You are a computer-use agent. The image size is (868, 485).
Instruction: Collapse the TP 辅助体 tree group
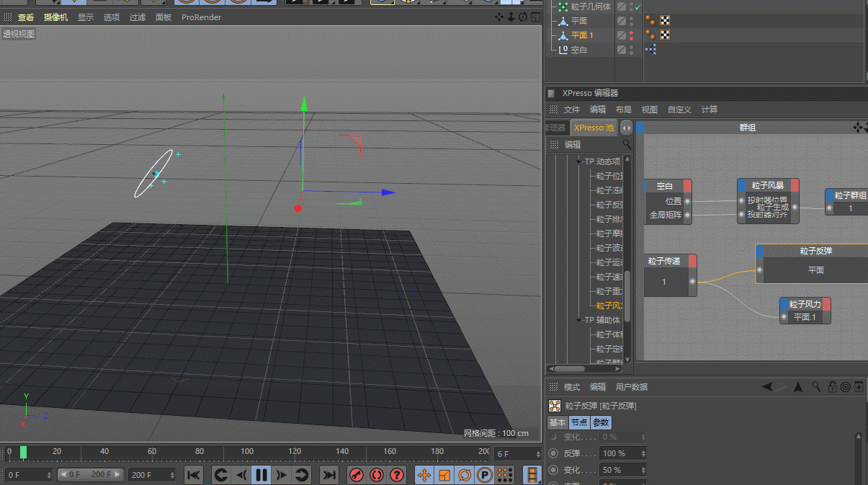580,320
